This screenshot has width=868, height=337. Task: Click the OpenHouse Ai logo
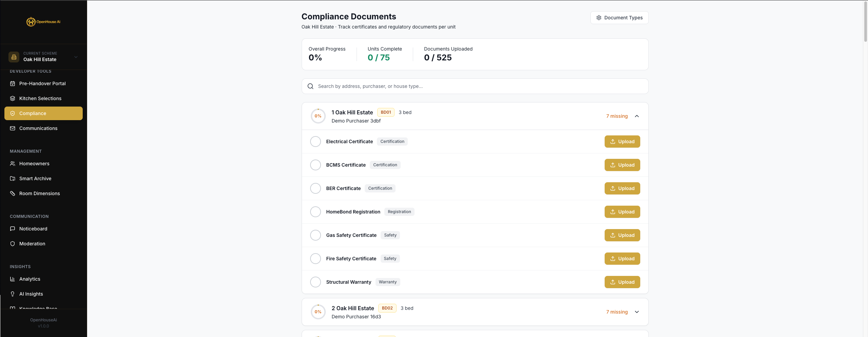point(43,21)
